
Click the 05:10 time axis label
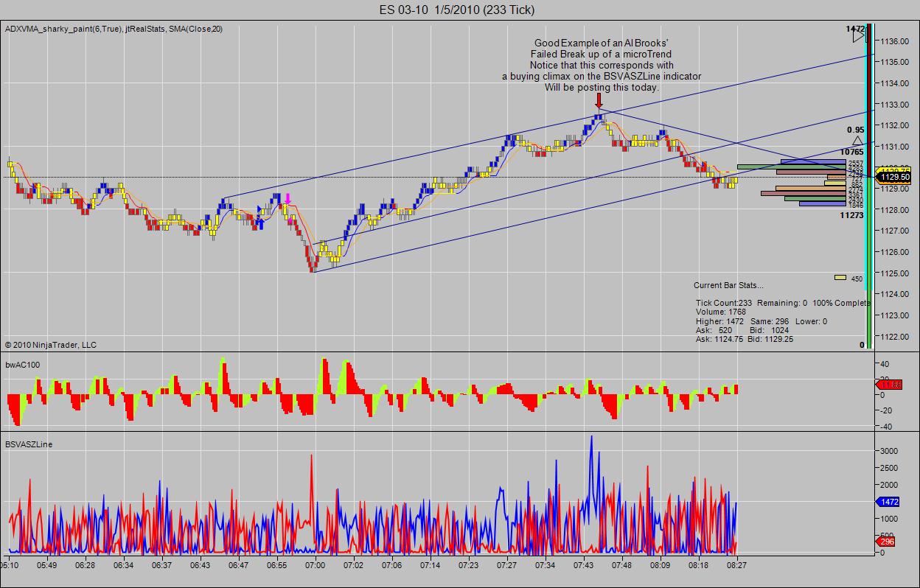pyautogui.click(x=10, y=565)
